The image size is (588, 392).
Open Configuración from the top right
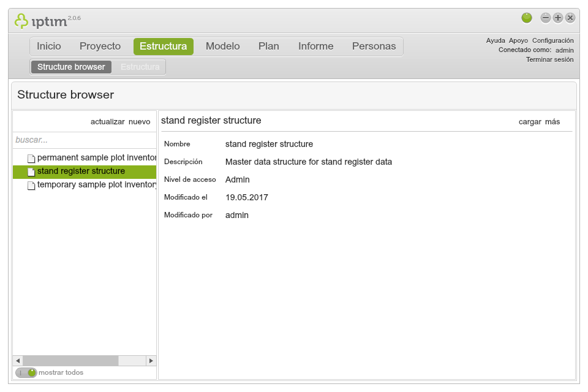(553, 40)
